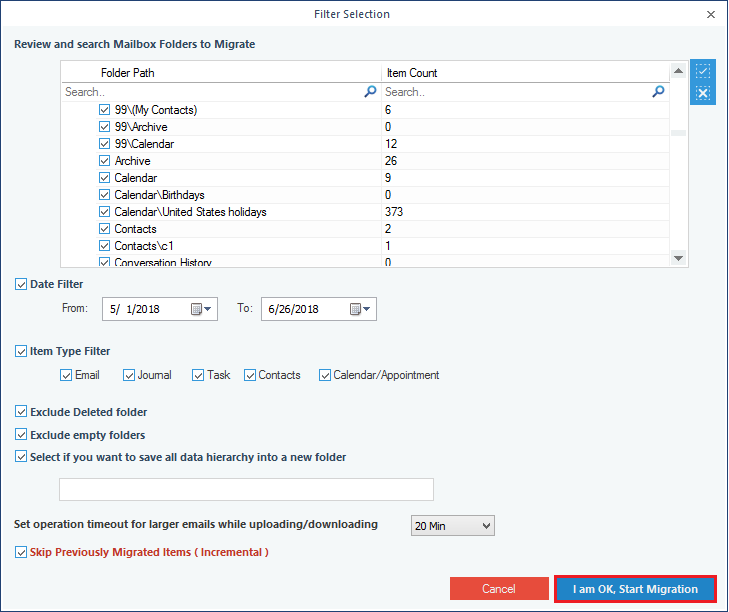
Task: Open the To date calendar picker
Action: (360, 309)
